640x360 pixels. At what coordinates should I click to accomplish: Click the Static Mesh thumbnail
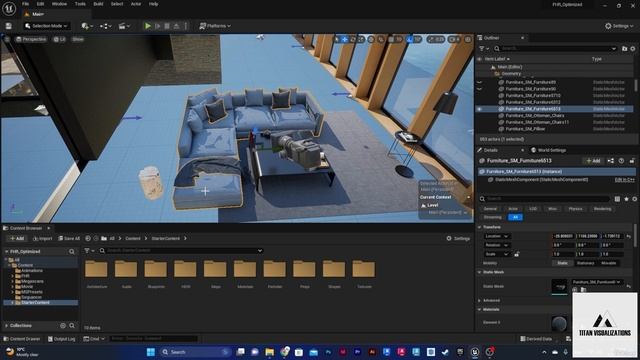(x=559, y=286)
